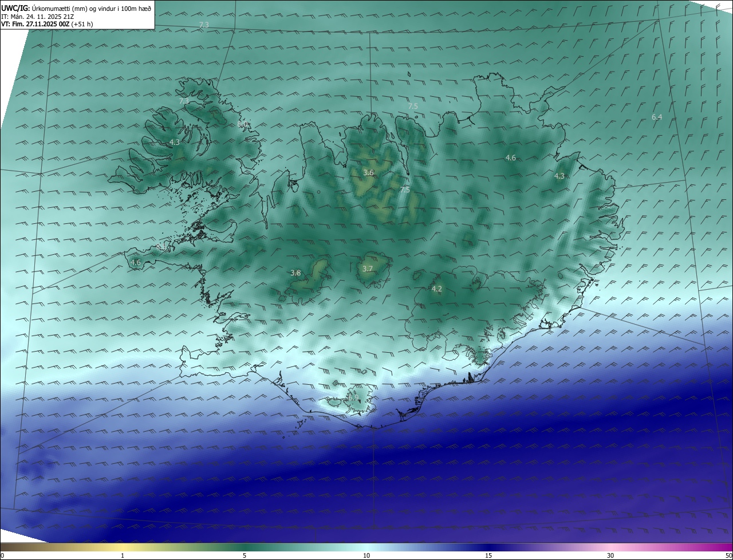Viewport: 733px width, 560px height.
Task: Click the 0 tick label on the color scale
Action: click(2, 555)
